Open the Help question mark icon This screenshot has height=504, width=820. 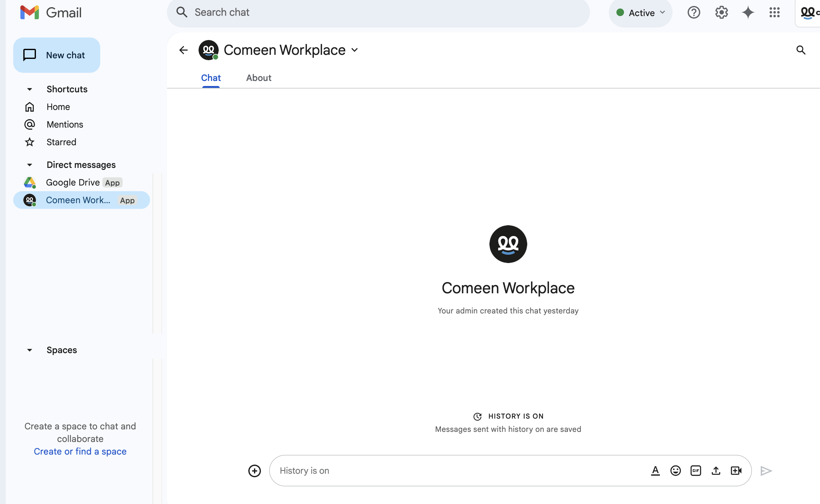point(694,13)
